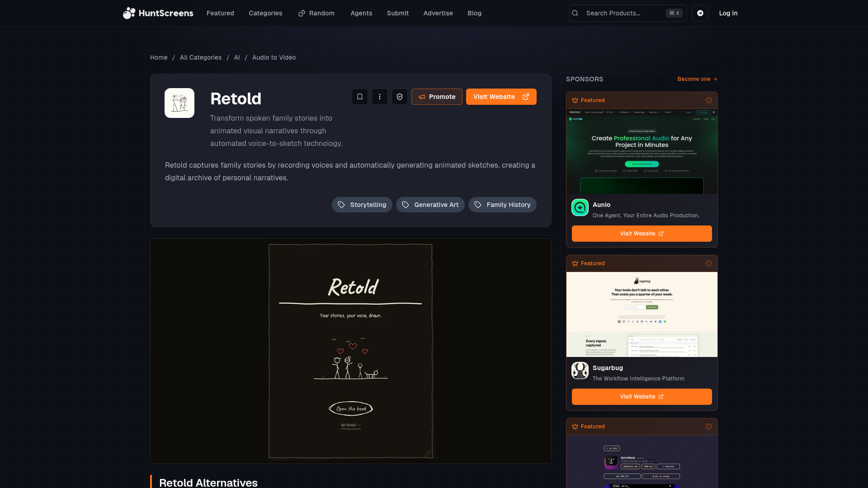Select the Storytelling tag
The height and width of the screenshot is (488, 868).
(x=362, y=205)
